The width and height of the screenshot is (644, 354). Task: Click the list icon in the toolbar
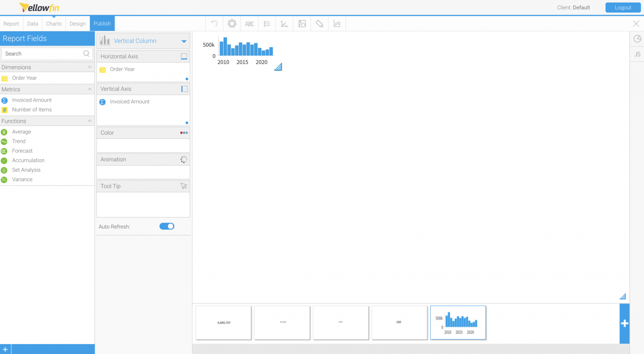(x=267, y=23)
